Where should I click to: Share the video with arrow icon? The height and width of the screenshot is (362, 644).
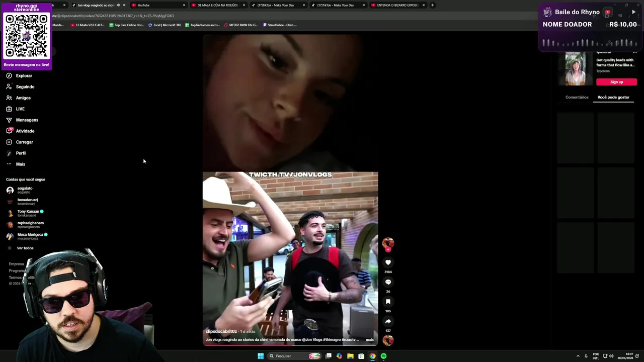388,321
